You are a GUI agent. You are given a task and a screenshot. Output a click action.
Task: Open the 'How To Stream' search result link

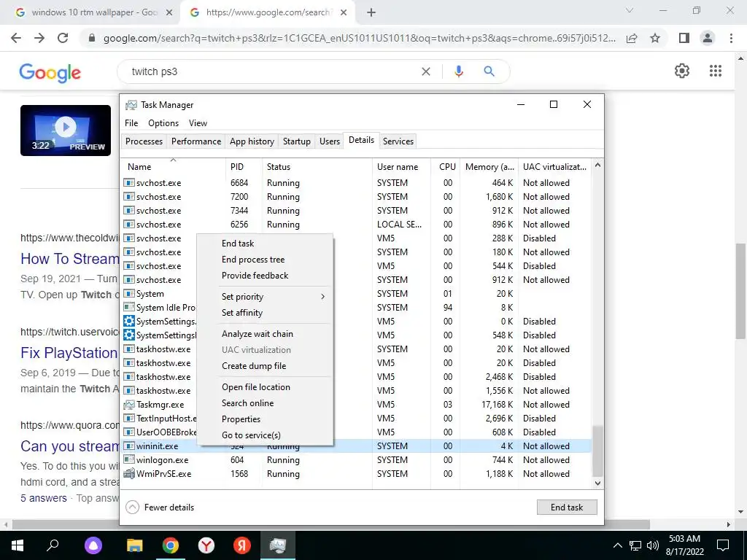click(69, 259)
